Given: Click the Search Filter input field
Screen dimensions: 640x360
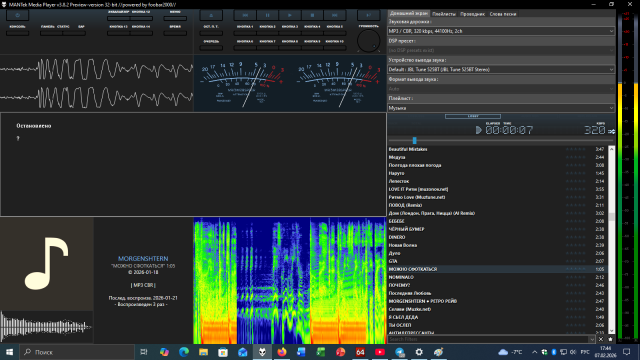Looking at the screenshot, I should pyautogui.click(x=488, y=339).
